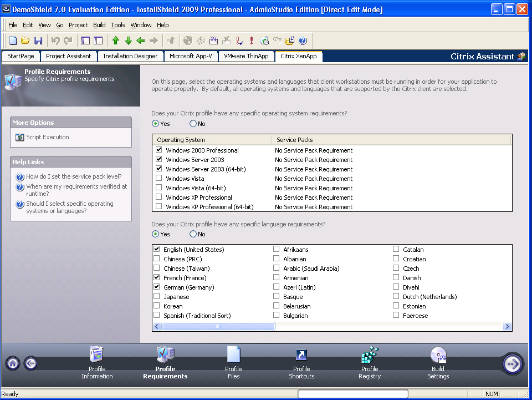
Task: Click the Home button in bottom bar
Action: [13, 363]
